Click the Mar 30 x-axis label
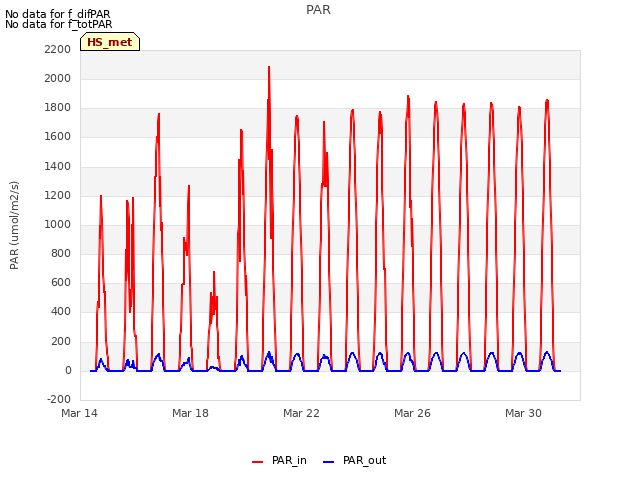The width and height of the screenshot is (640, 480). tap(523, 413)
